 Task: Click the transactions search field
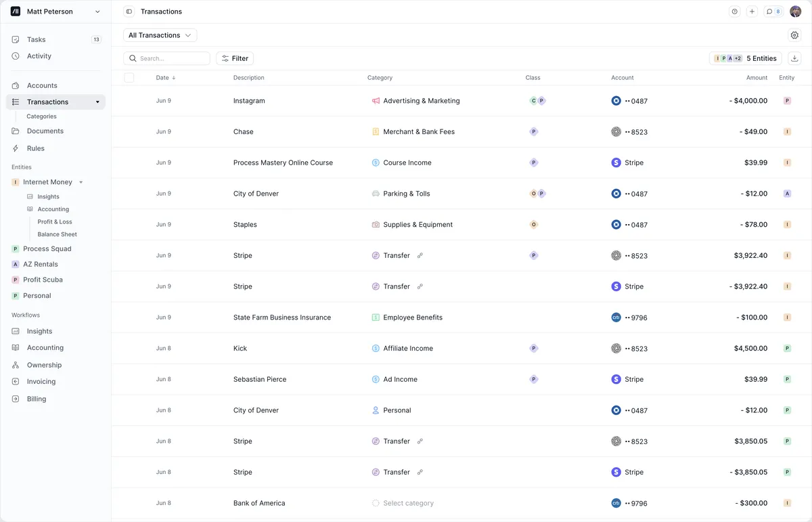click(x=166, y=58)
